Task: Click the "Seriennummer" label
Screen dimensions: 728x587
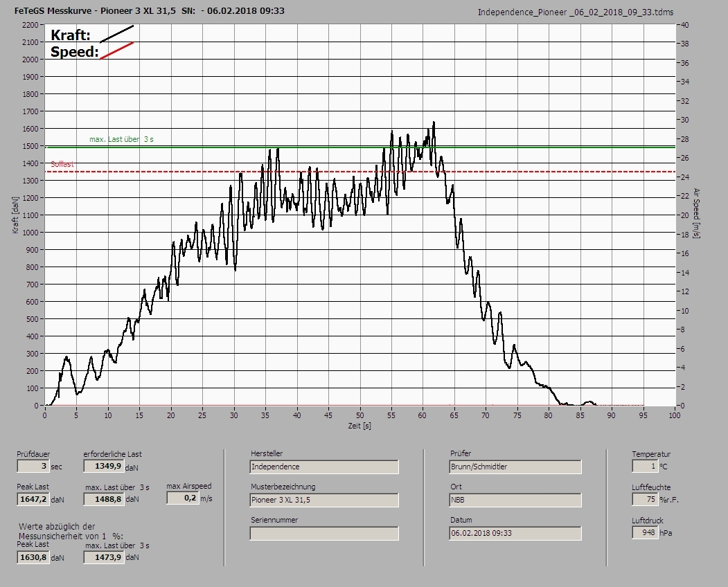Action: point(274,520)
